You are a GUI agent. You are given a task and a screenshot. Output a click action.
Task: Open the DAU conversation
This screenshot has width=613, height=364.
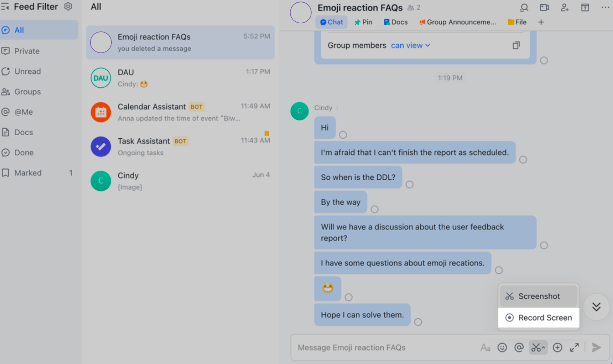point(179,78)
